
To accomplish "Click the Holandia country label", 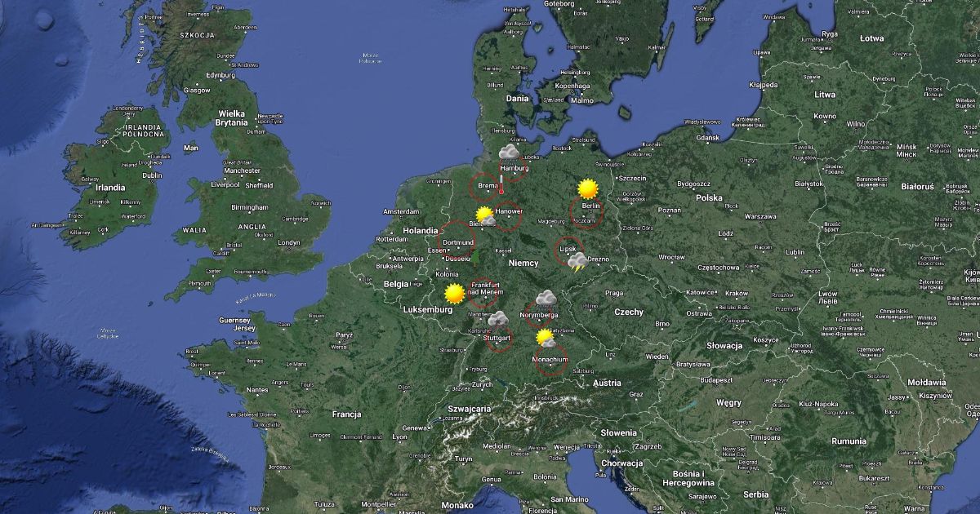I will pyautogui.click(x=421, y=230).
